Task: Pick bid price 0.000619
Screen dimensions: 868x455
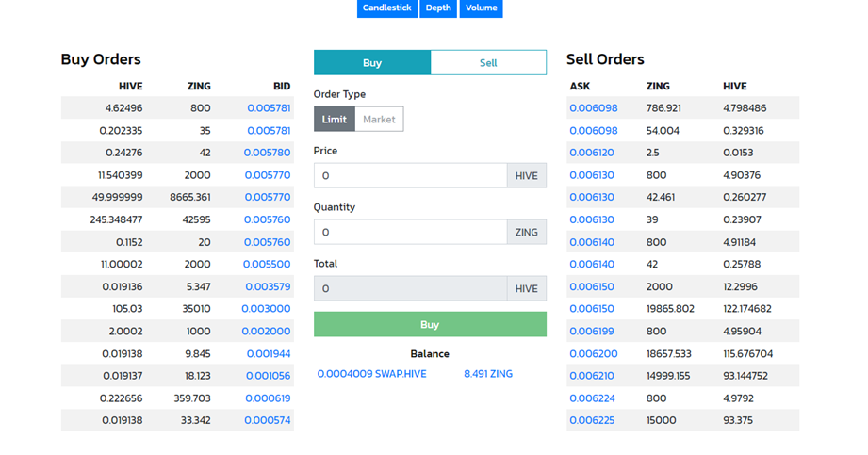Action: (x=268, y=398)
